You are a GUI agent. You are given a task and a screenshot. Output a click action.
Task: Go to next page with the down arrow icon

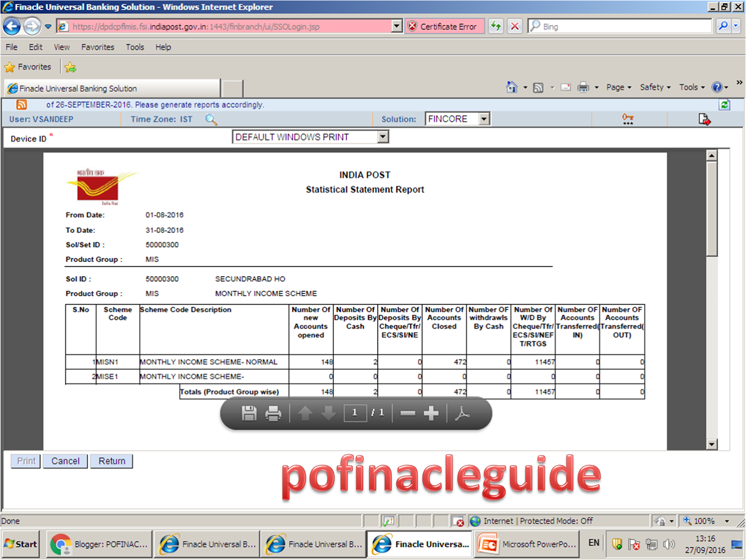[x=328, y=413]
